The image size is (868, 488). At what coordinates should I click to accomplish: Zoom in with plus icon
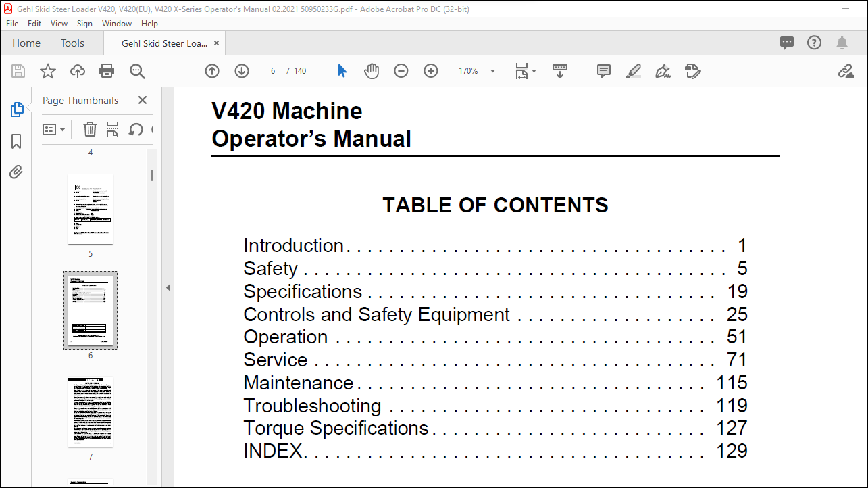click(431, 71)
